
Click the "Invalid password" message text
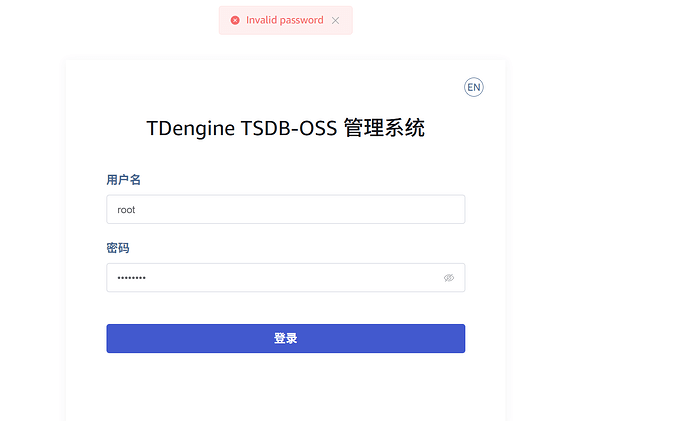pyautogui.click(x=284, y=20)
